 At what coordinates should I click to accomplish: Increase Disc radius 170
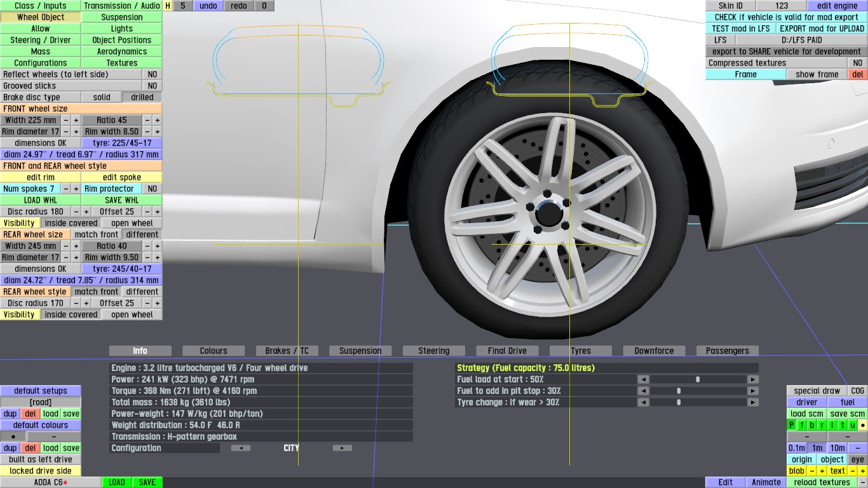pyautogui.click(x=86, y=303)
